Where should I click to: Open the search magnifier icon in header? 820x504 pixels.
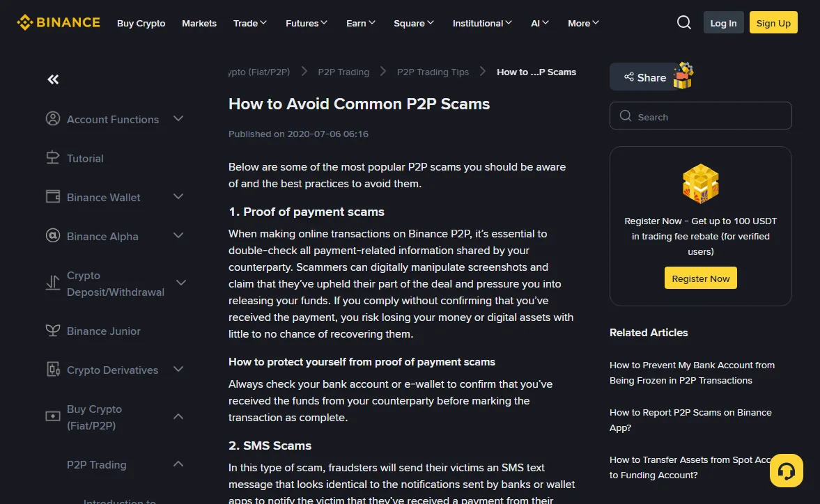[683, 22]
